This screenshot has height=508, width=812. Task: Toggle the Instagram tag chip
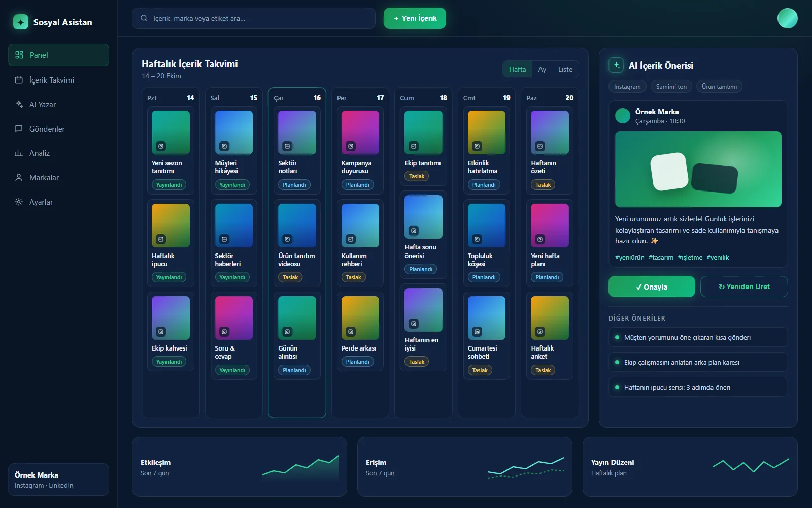pos(627,87)
